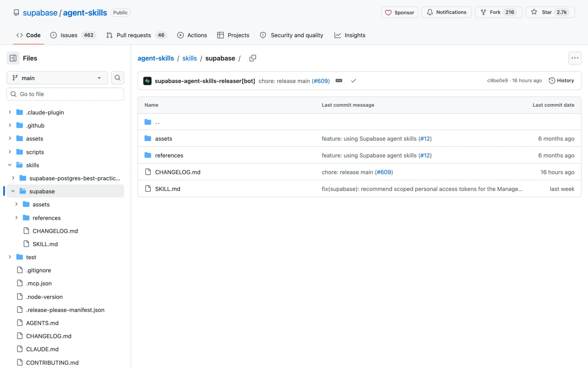Open the Projects tab
This screenshot has width=588, height=368.
[x=233, y=35]
